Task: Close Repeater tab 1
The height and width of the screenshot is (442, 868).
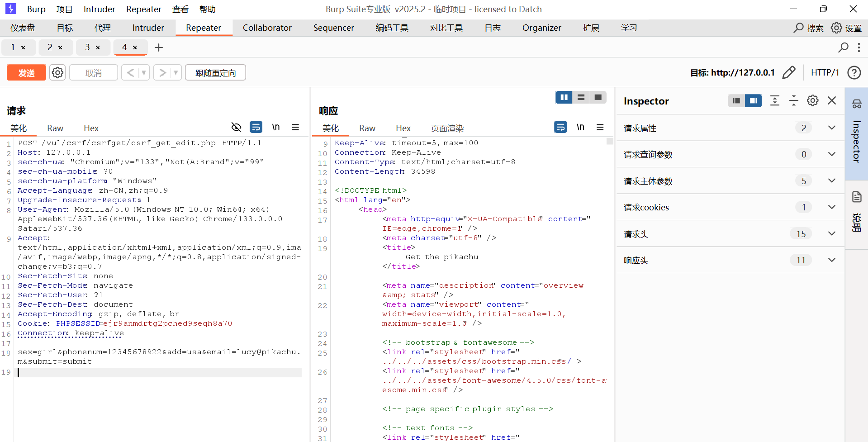Action: (23, 48)
